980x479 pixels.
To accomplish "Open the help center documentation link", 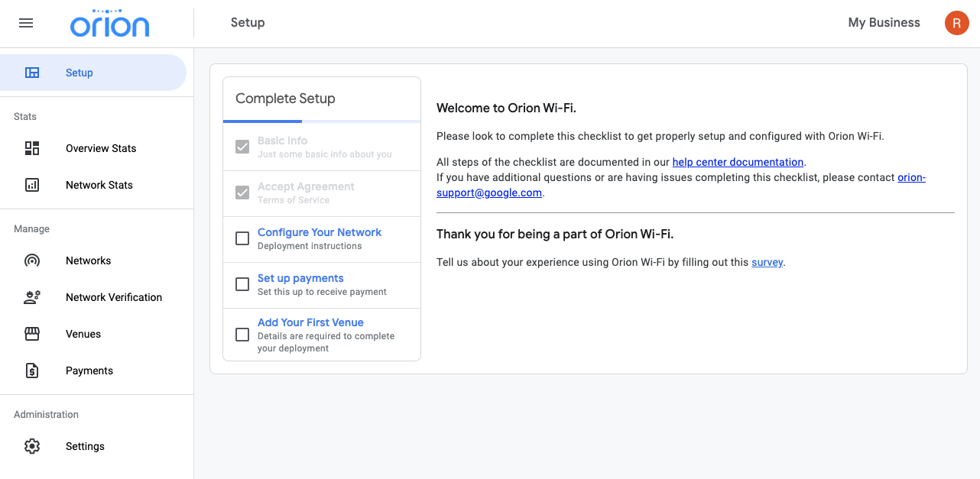I will coord(737,161).
